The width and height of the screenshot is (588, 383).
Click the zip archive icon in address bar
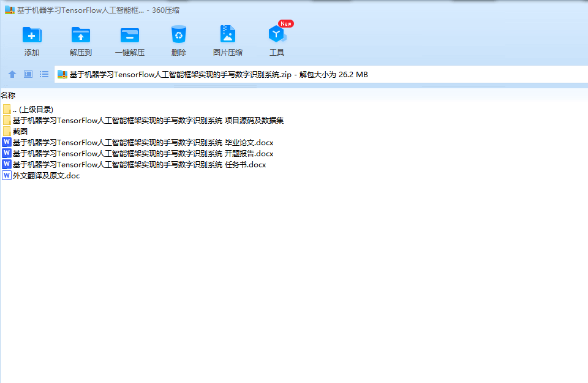pyautogui.click(x=62, y=74)
